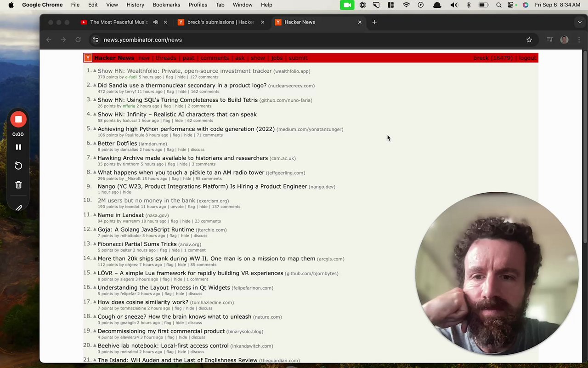The height and width of the screenshot is (368, 588).
Task: Click the webcam bubble preview
Action: [x=497, y=273]
